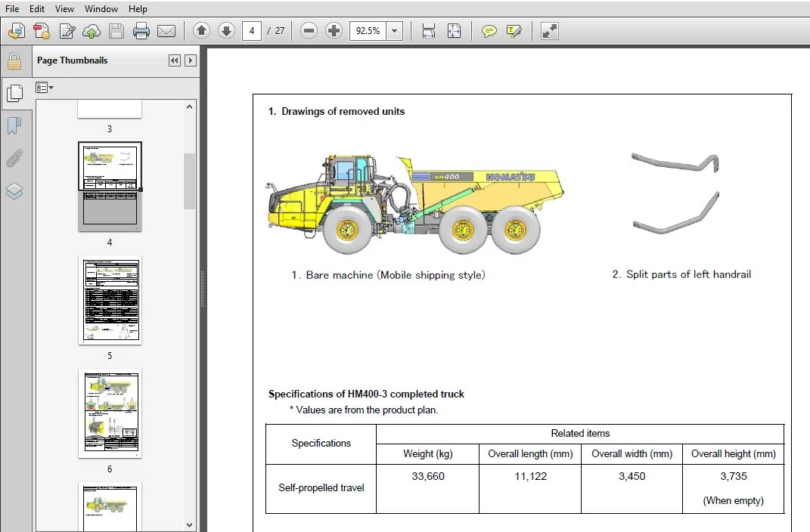Click the Save floppy disk icon
The width and height of the screenshot is (810, 532).
[116, 31]
